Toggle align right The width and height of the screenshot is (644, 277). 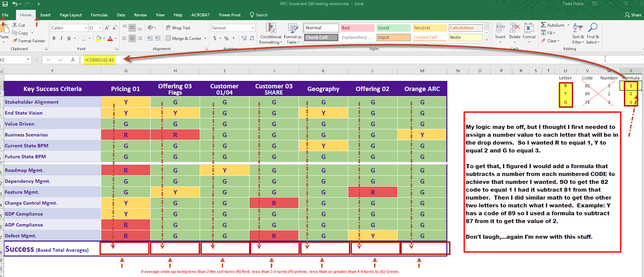pyautogui.click(x=140, y=38)
